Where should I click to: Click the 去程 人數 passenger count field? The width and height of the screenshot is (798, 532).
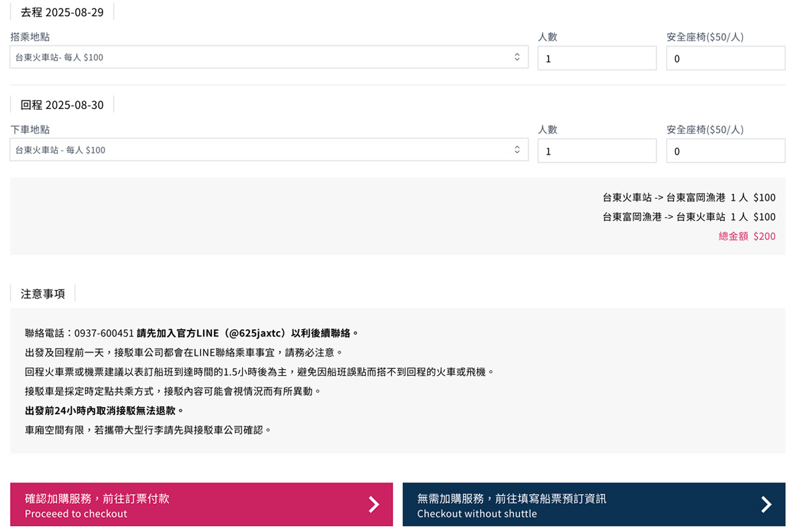pos(597,58)
